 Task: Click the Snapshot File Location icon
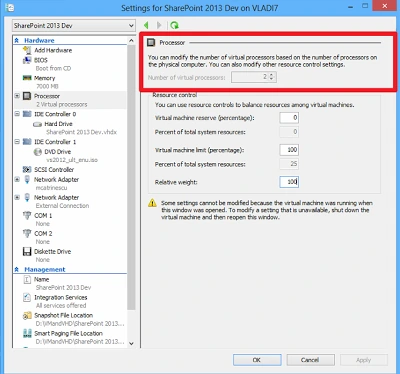click(x=27, y=315)
